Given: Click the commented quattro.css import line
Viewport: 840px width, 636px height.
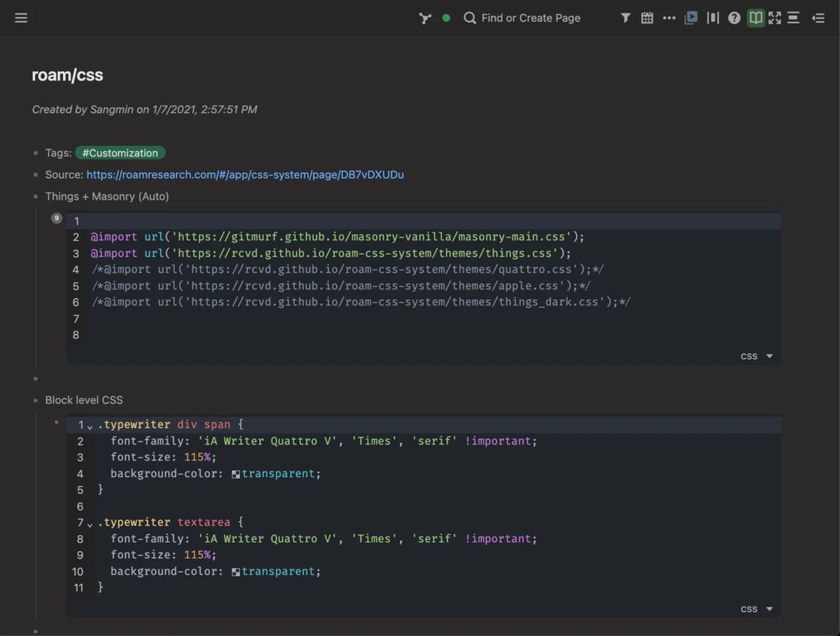Looking at the screenshot, I should (348, 270).
